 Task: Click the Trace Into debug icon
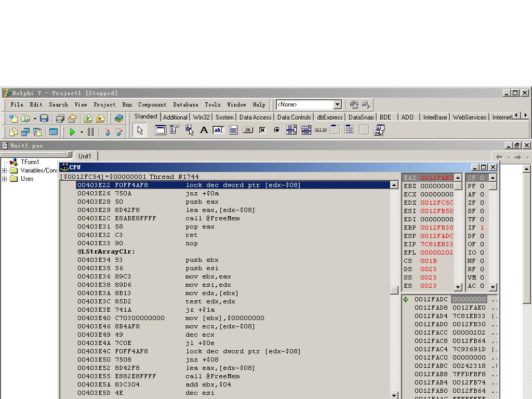(x=108, y=132)
